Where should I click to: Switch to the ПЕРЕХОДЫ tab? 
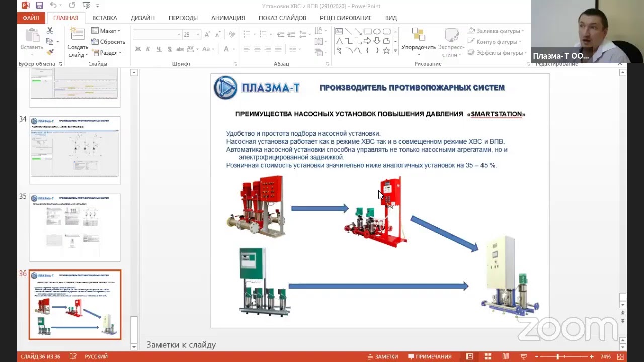183,18
